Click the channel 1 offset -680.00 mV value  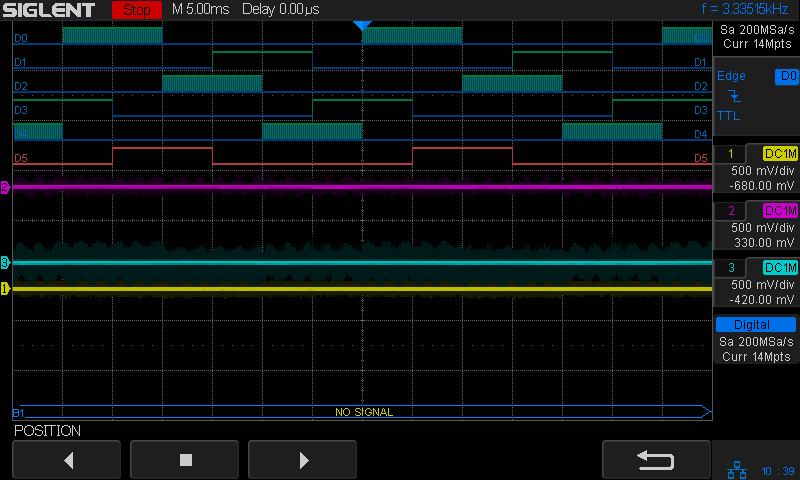click(762, 186)
